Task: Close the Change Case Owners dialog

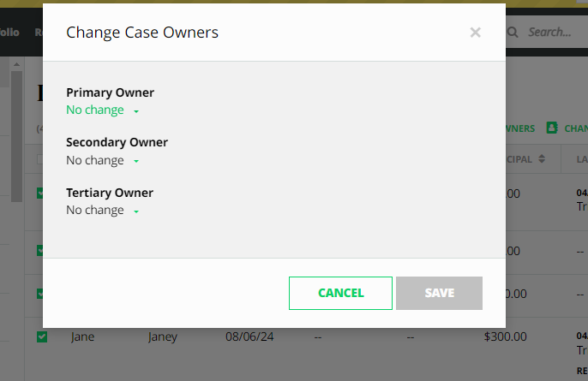Action: [x=475, y=33]
